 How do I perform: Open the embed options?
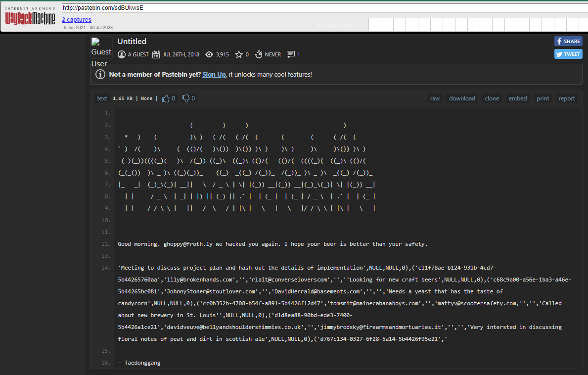(518, 98)
